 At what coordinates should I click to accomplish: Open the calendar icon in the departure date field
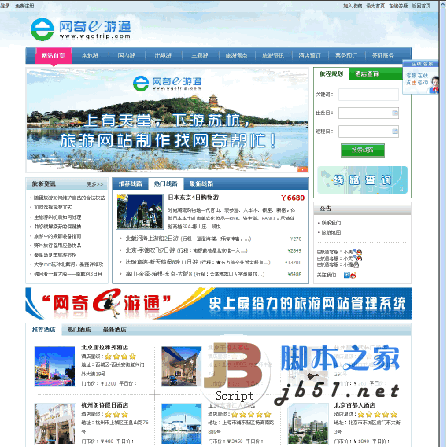coord(395,113)
